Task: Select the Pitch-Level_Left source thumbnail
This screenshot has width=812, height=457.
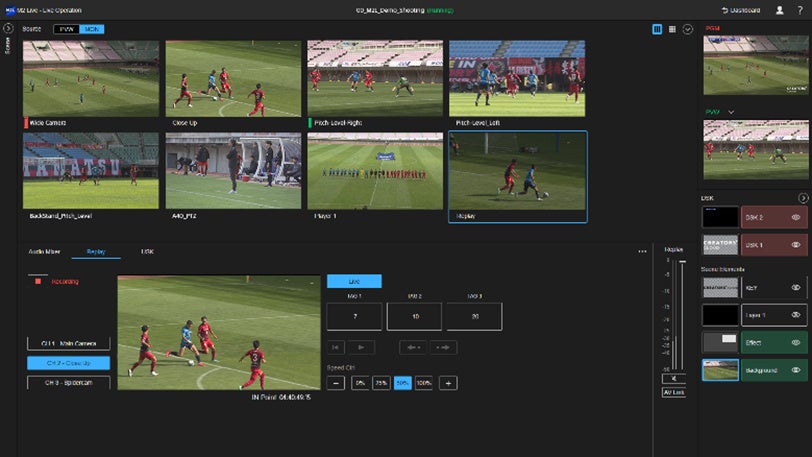Action: tap(517, 79)
